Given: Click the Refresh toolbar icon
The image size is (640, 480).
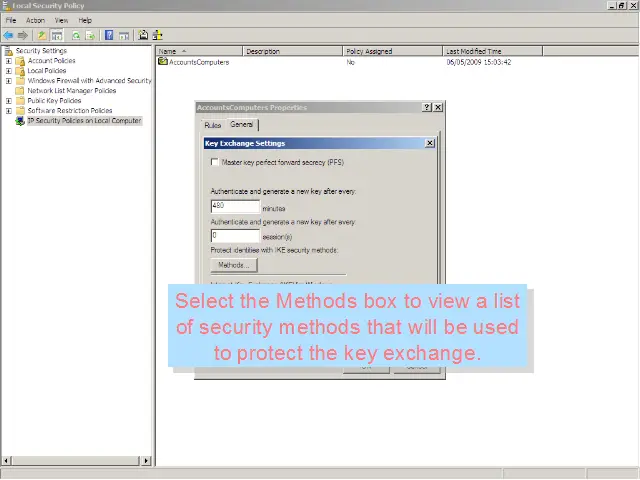Looking at the screenshot, I should pyautogui.click(x=75, y=35).
